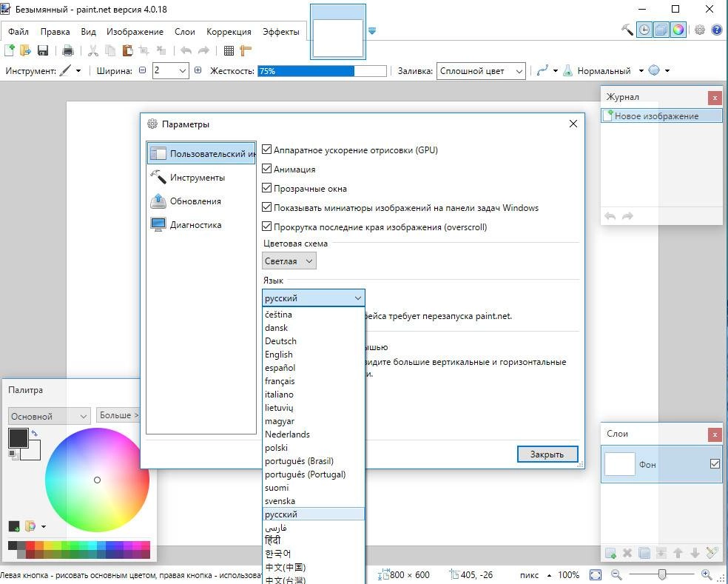Open the Правка menu
This screenshot has width=728, height=584.
pyautogui.click(x=55, y=32)
